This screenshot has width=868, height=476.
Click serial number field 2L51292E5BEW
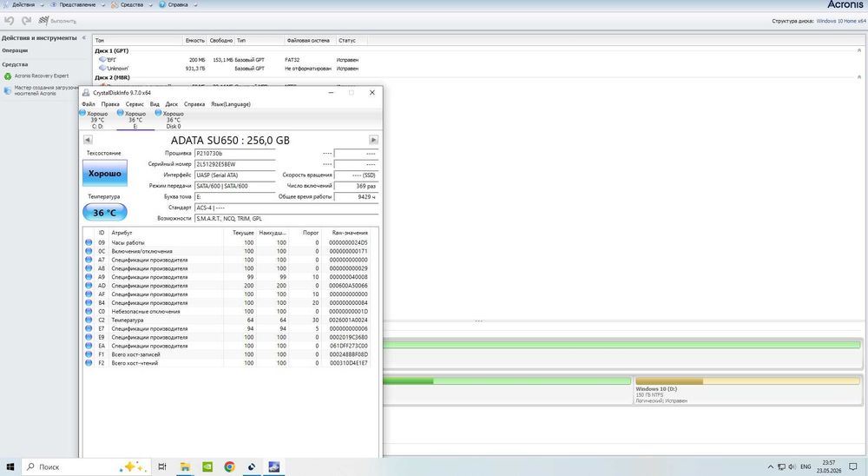[234, 164]
